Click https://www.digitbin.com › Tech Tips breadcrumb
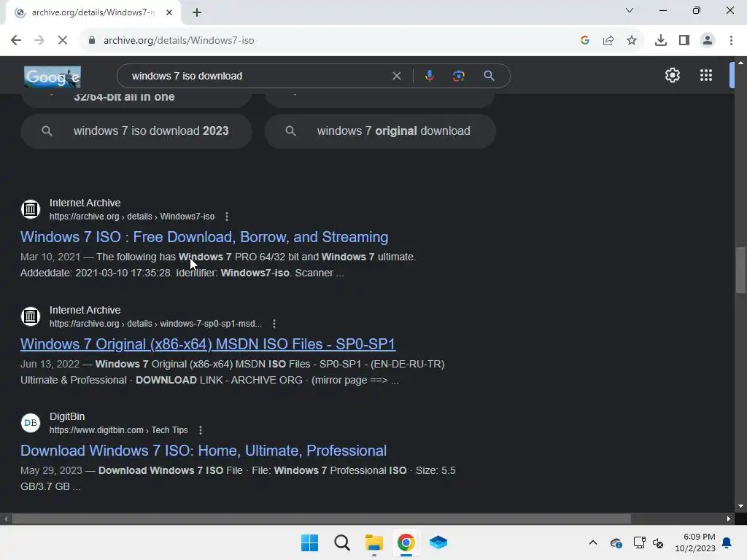747x560 pixels. [x=119, y=430]
